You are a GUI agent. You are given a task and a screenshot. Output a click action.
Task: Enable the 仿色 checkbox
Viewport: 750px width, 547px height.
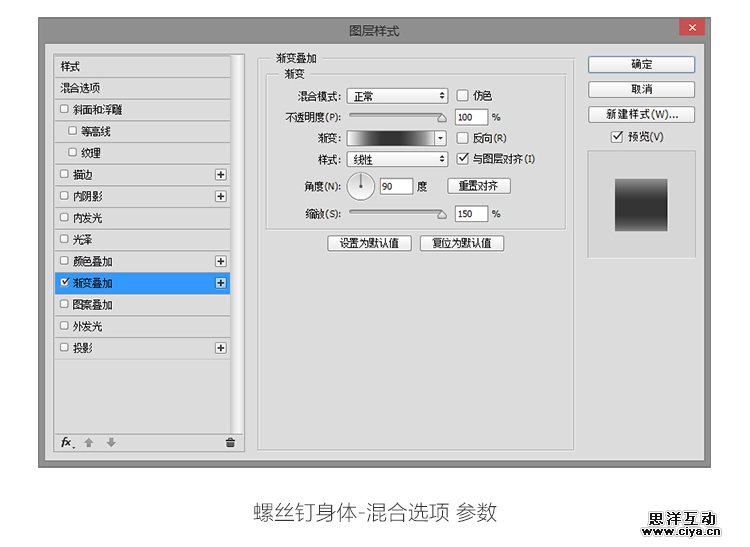tap(463, 96)
